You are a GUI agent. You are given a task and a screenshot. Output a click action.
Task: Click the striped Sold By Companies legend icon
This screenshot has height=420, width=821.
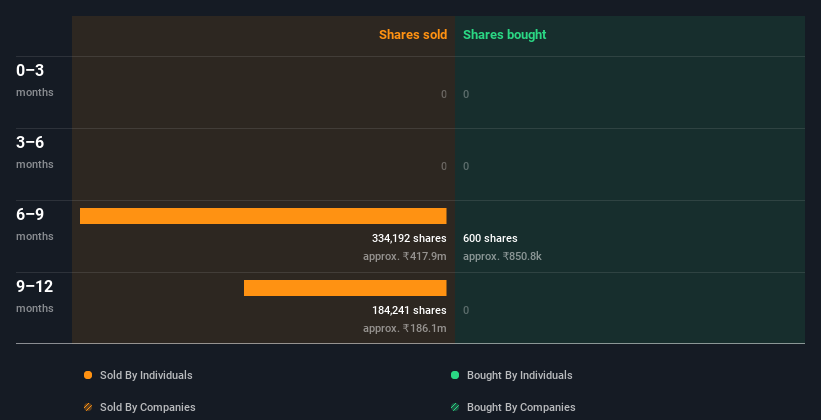coord(88,407)
